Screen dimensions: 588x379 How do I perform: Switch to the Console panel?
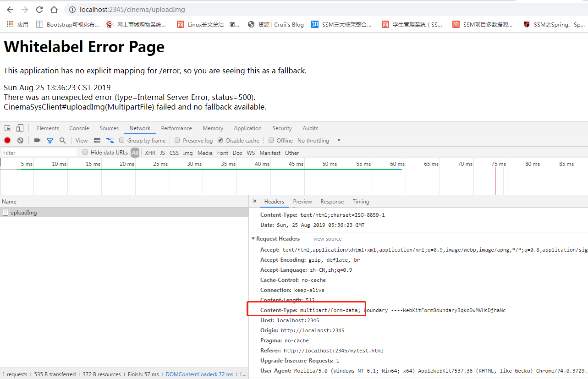(79, 128)
